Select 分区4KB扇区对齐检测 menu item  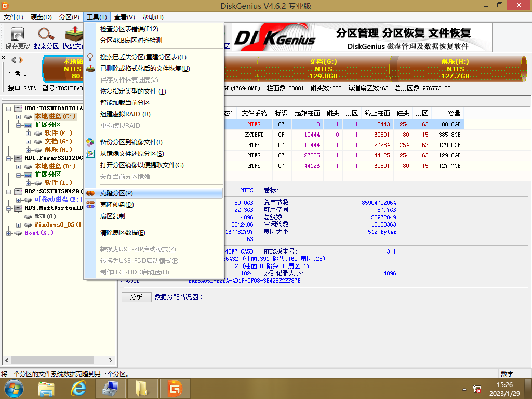click(x=154, y=41)
